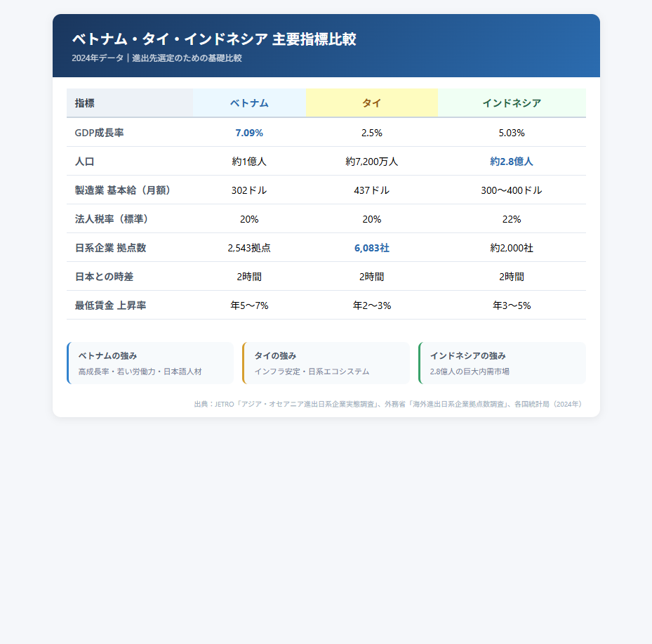Click the 製造業 基本給（月額） row label
Image resolution: width=652 pixels, height=644 pixels.
point(123,190)
